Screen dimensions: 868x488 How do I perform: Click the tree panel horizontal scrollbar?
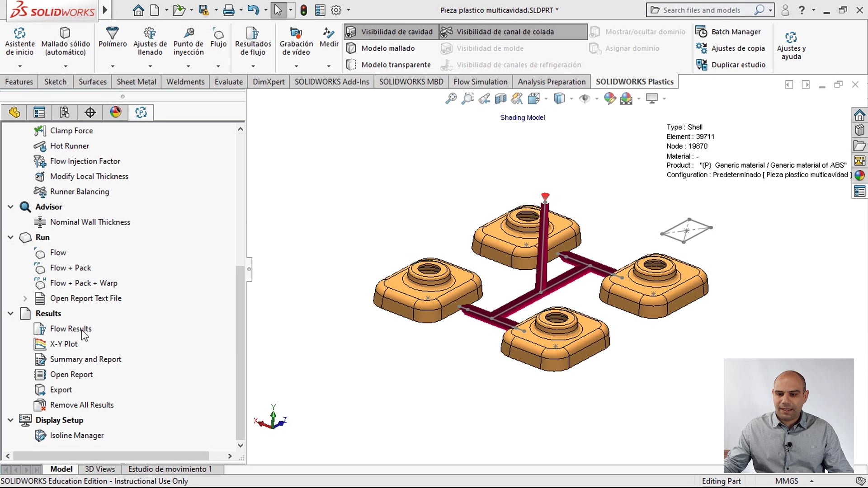pos(111,456)
